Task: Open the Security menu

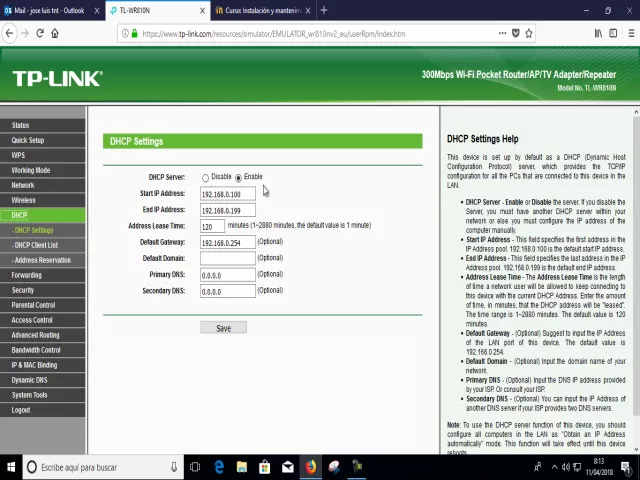Action: pos(43,290)
